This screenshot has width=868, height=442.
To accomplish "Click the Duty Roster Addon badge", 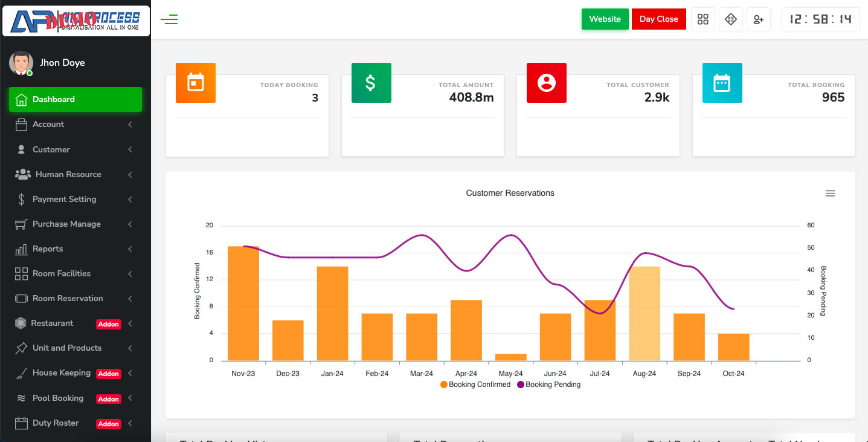I will tap(109, 424).
